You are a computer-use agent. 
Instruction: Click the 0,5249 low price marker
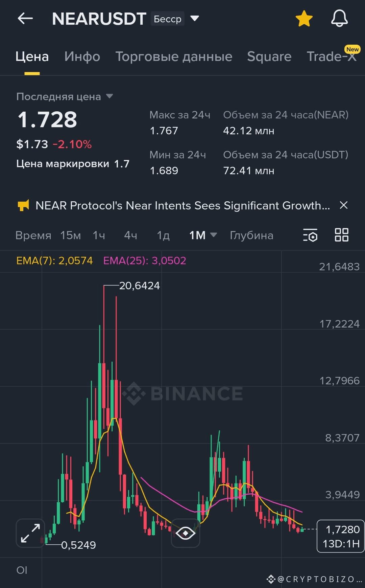tap(78, 545)
